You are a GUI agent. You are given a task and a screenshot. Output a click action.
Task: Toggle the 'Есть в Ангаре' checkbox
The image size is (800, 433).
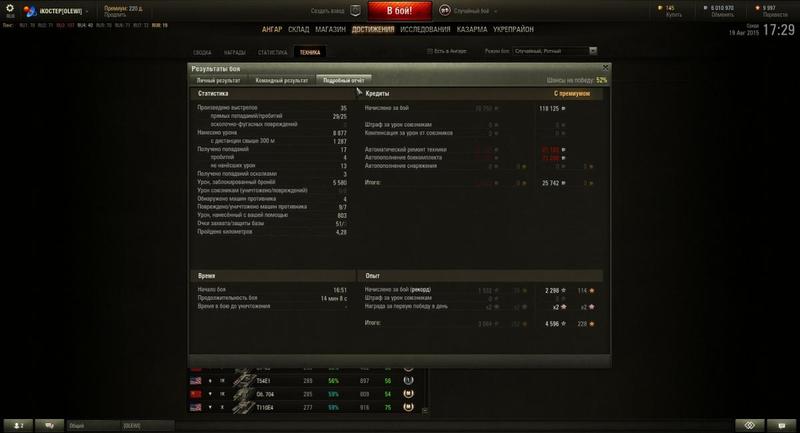[430, 51]
